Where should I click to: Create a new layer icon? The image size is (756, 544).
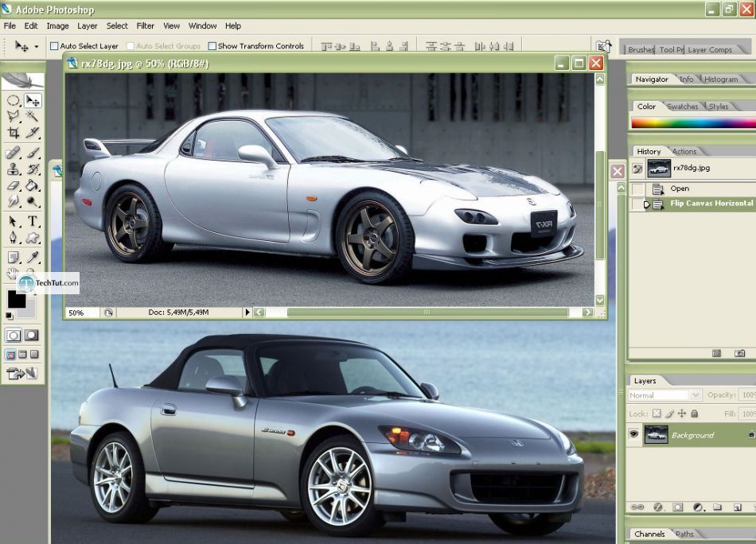click(x=737, y=507)
